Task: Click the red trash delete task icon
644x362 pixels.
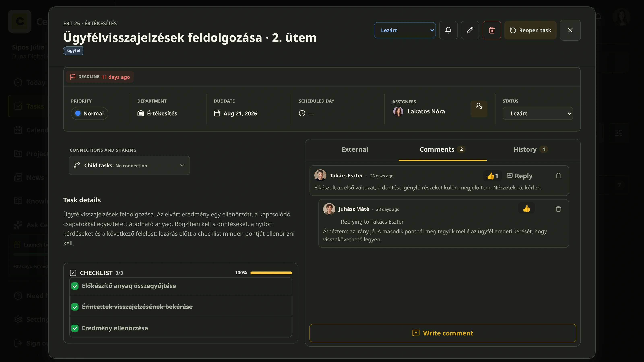Action: point(492,30)
